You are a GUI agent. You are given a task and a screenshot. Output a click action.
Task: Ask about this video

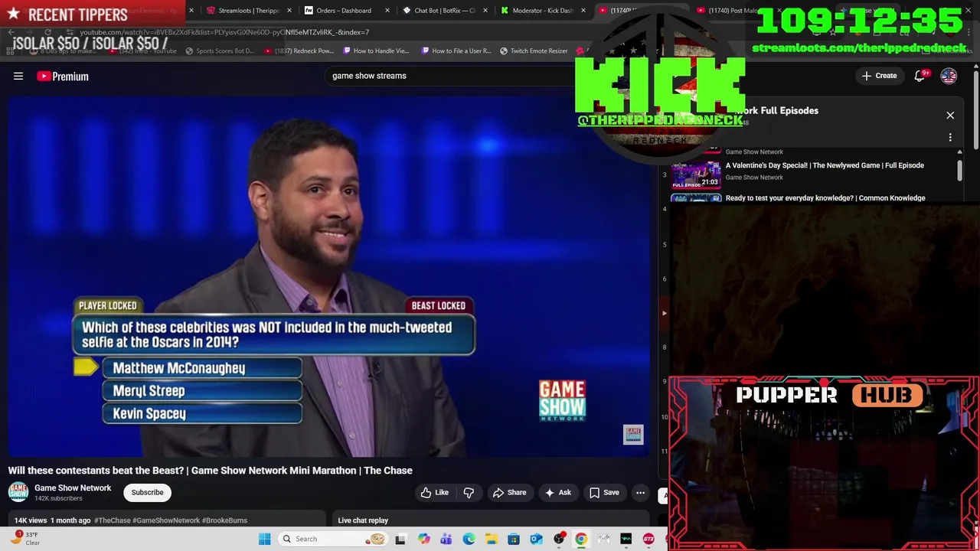pos(557,493)
